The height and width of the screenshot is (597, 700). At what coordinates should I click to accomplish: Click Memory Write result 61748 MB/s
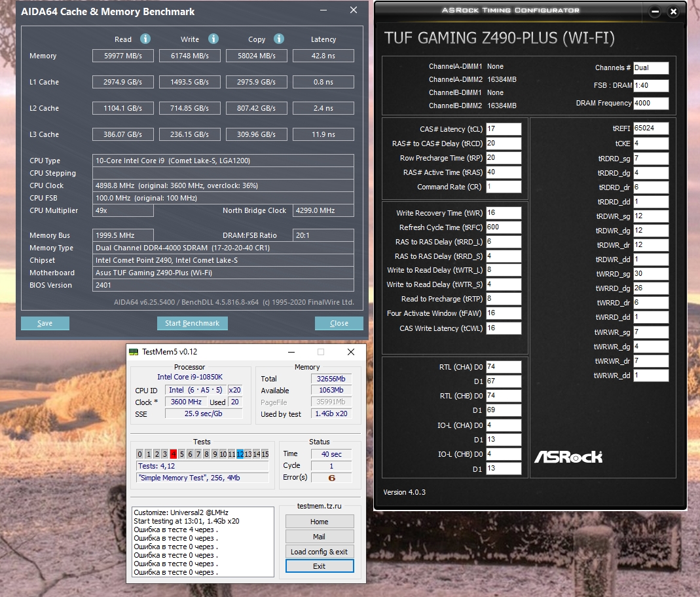click(x=190, y=56)
